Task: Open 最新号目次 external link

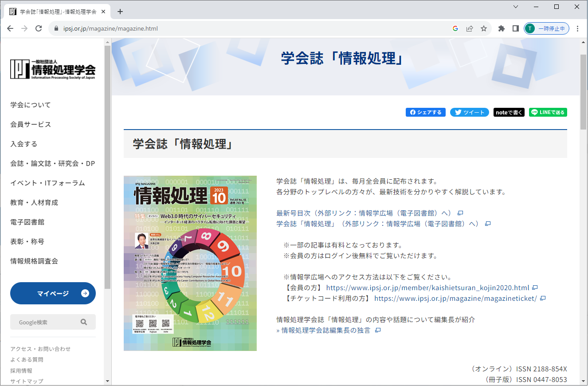Action: coord(364,213)
